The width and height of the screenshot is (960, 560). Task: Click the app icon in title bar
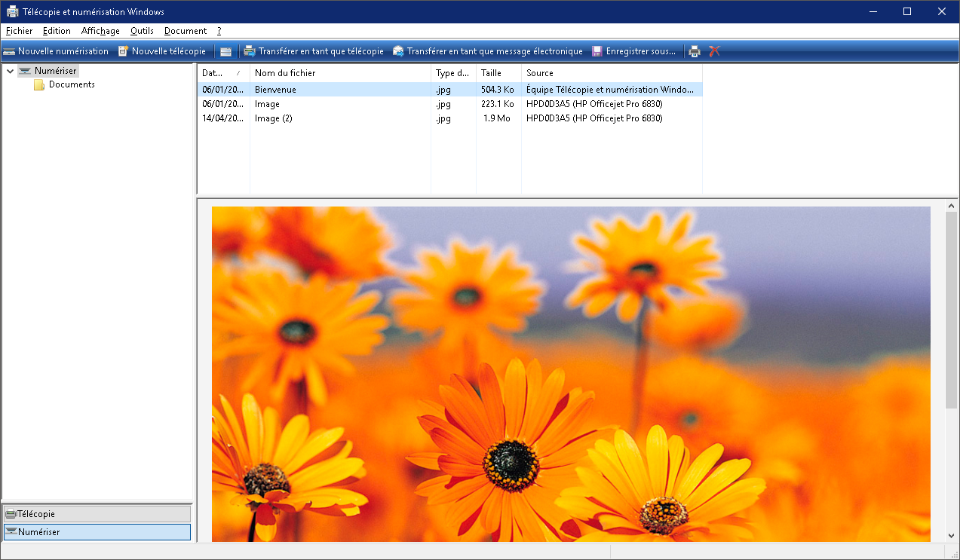pos(13,11)
